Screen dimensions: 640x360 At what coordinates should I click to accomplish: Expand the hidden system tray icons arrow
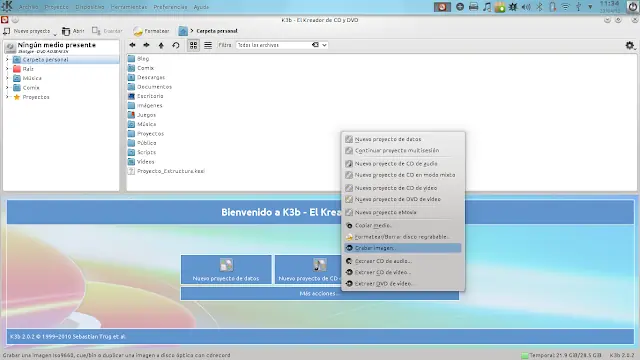click(590, 7)
